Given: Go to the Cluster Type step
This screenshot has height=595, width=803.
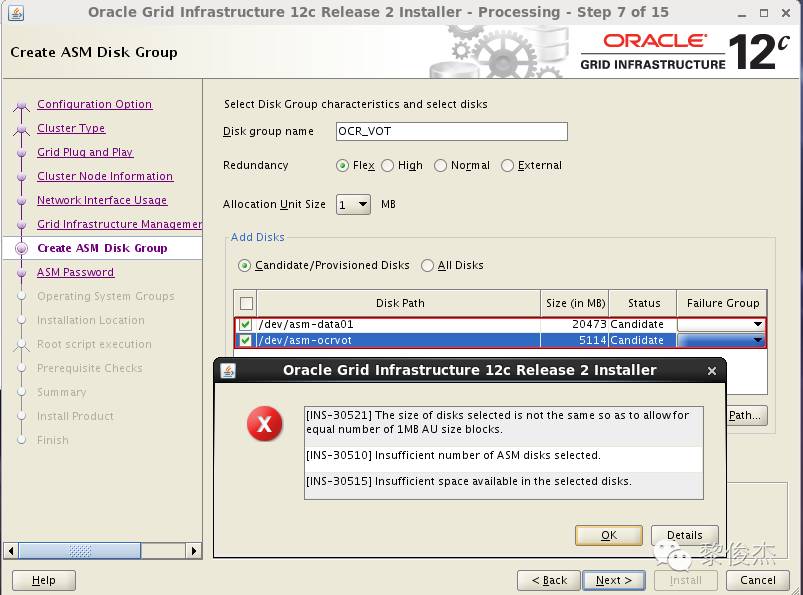Looking at the screenshot, I should [71, 129].
